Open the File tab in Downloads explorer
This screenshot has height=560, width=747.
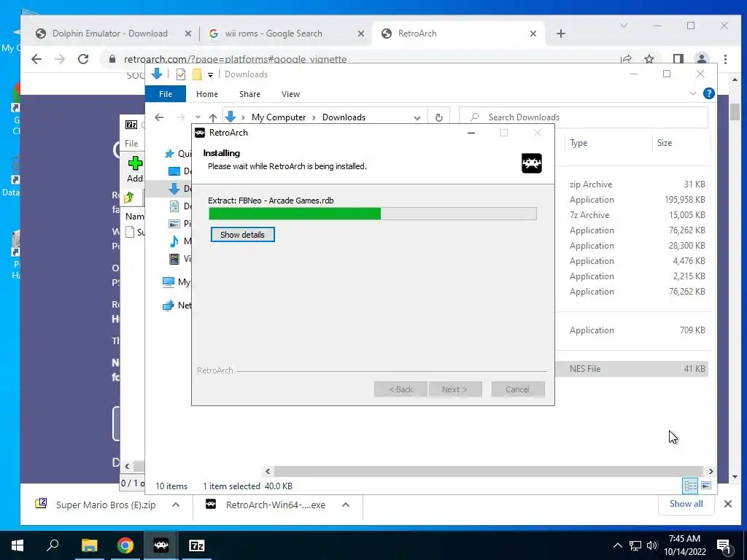(166, 94)
